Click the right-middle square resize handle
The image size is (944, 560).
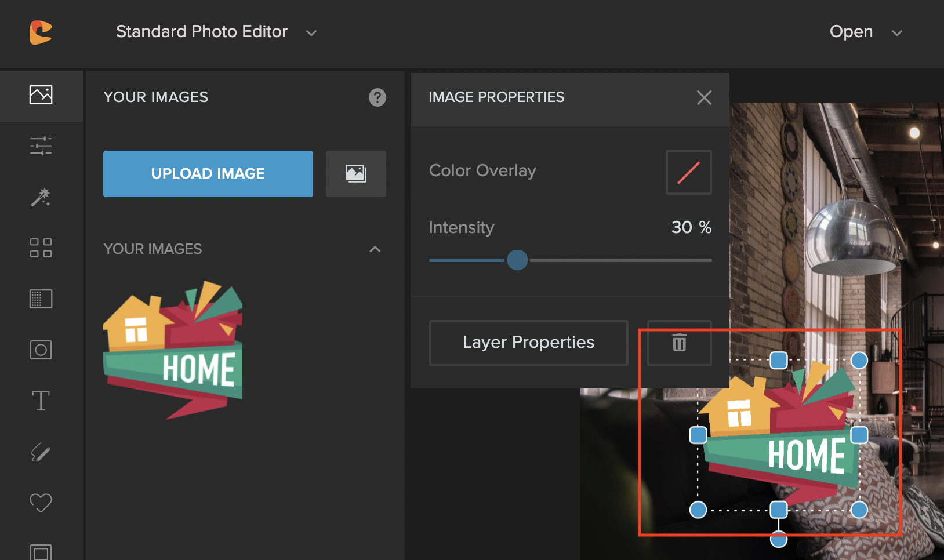coord(859,435)
